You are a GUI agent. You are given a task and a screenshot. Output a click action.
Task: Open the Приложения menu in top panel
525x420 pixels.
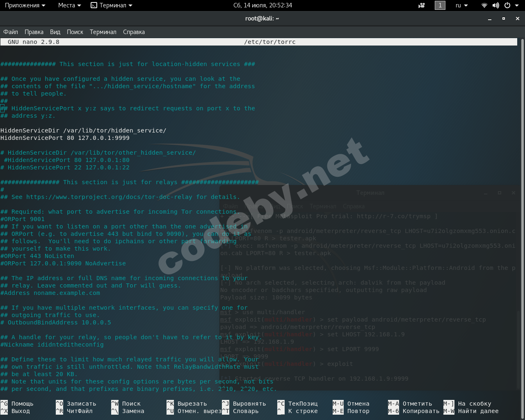[25, 5]
